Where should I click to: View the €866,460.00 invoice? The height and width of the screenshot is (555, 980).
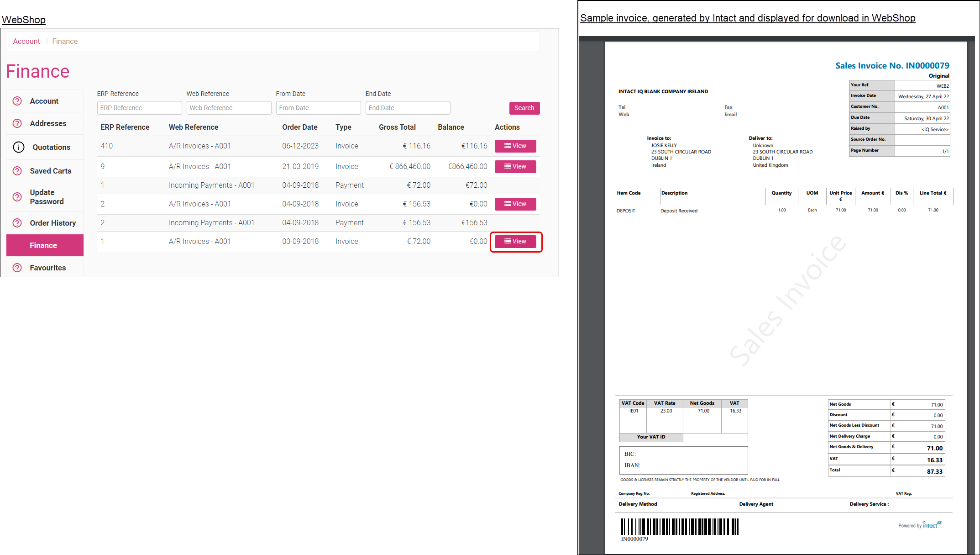pyautogui.click(x=515, y=166)
